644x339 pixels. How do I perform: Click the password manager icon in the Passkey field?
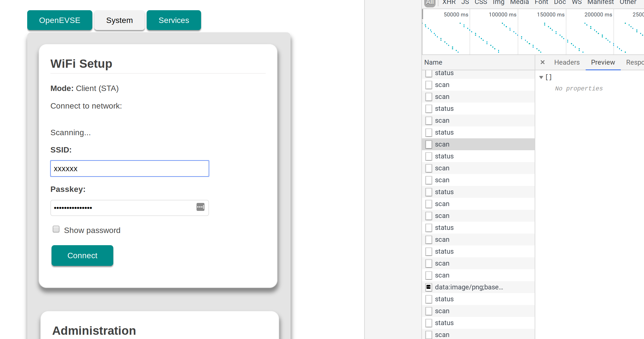coord(200,207)
